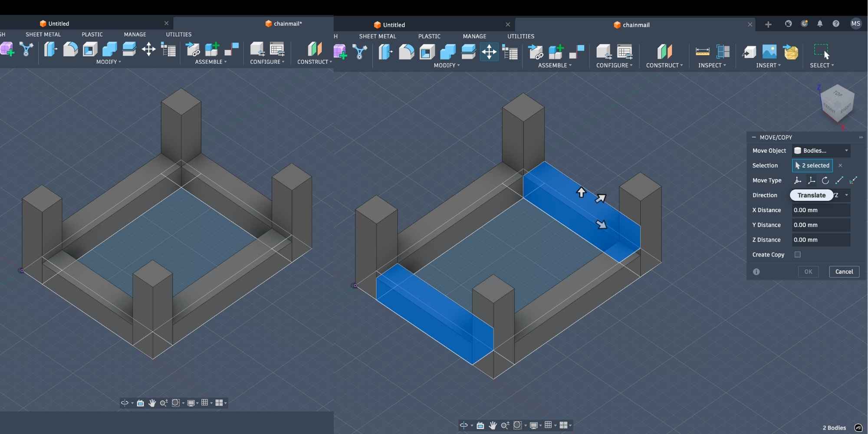Click Joint icon in right window toolbar

(x=577, y=52)
